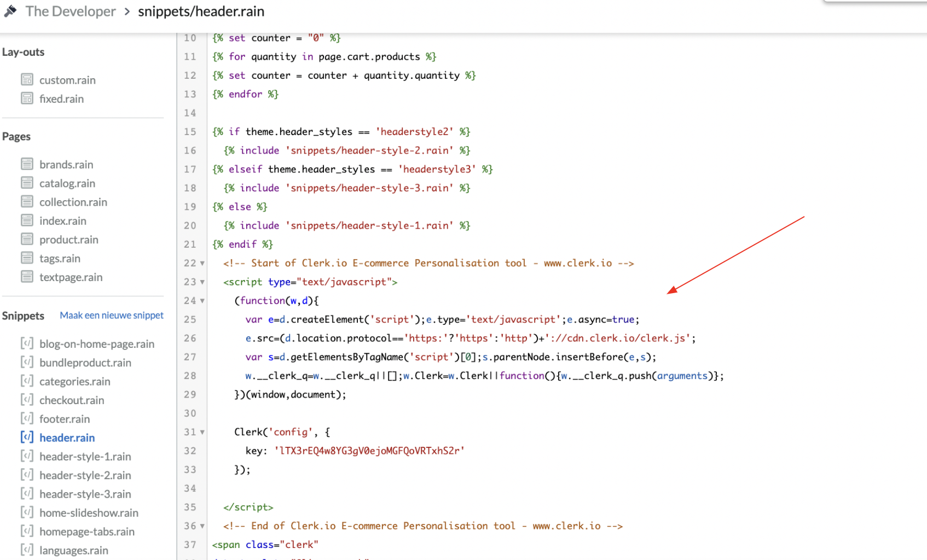This screenshot has height=560, width=927.
Task: Click Maak een nieuwe snippet link
Action: click(x=112, y=316)
